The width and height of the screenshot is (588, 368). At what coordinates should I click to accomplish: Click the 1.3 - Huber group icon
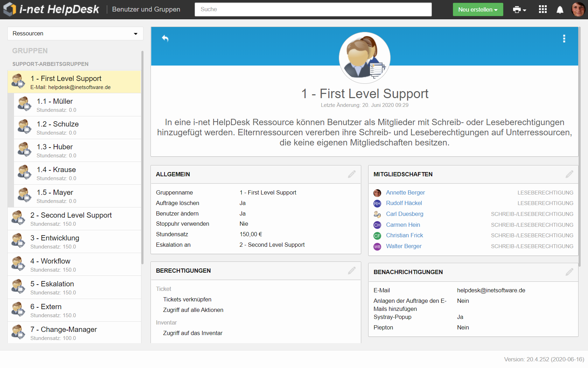[x=24, y=150]
